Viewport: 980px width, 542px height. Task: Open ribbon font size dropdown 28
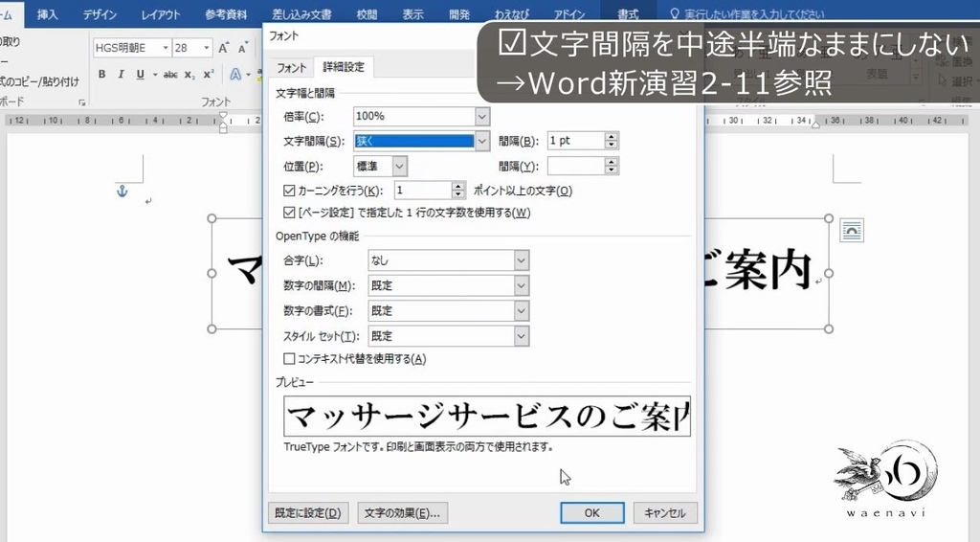coord(207,48)
